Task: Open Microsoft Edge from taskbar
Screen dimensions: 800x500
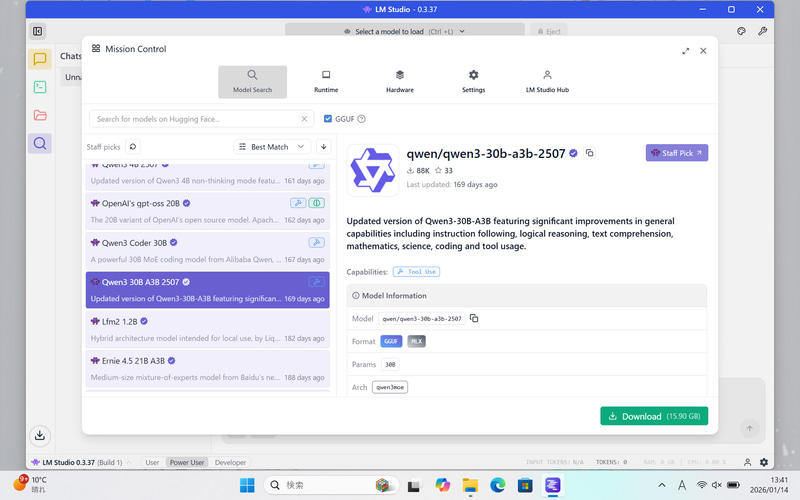Action: 497,485
